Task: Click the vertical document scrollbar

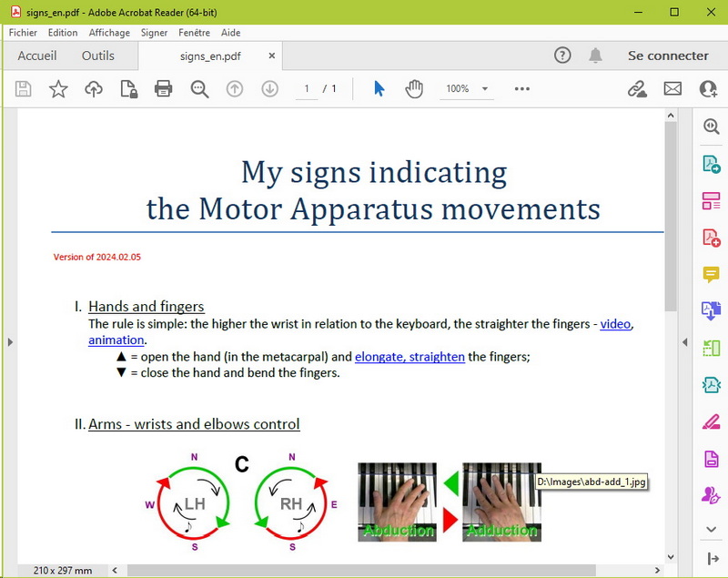Action: (x=672, y=218)
